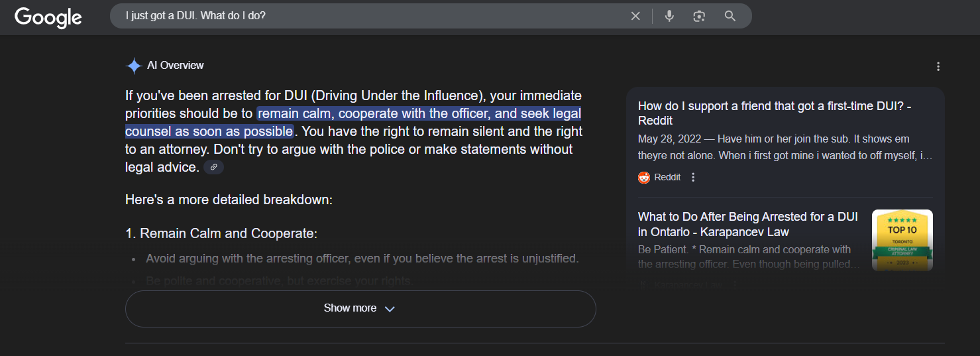Click the link chip icon after 'legal advice.'
Image resolution: width=980 pixels, height=356 pixels.
pos(213,168)
